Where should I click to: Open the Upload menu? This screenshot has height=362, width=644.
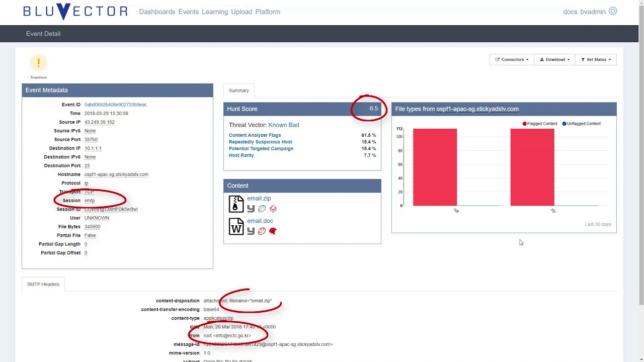click(242, 12)
